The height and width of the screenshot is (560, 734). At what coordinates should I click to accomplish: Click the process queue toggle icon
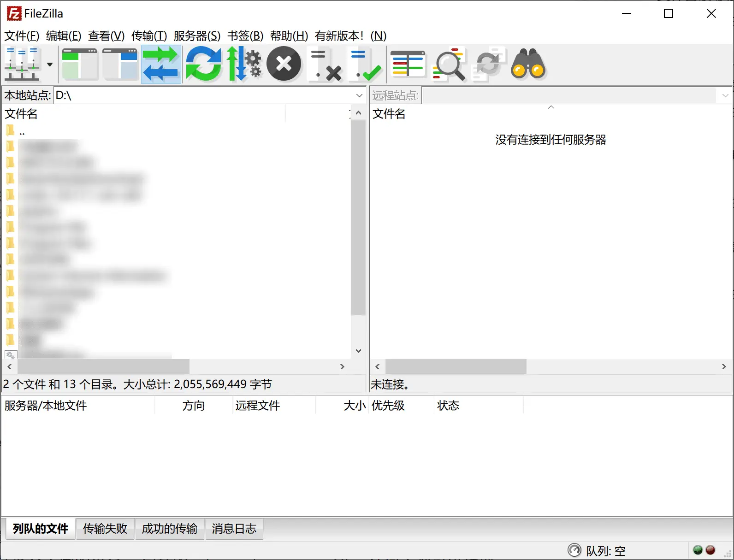(x=244, y=64)
